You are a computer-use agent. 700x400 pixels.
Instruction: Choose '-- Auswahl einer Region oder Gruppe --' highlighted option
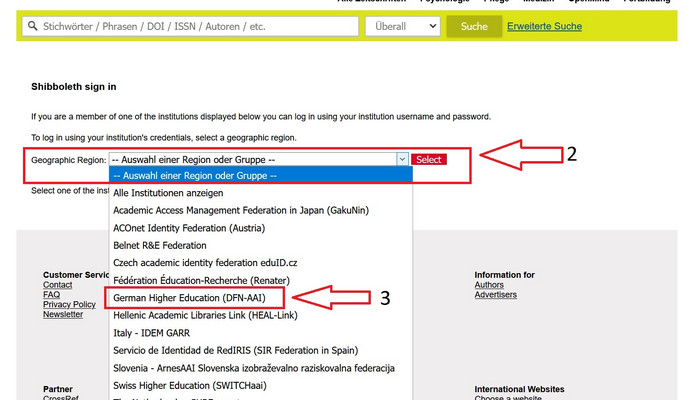pyautogui.click(x=261, y=175)
